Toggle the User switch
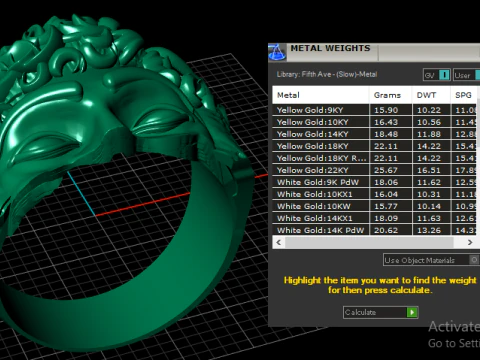This screenshot has width=480, height=360. coord(467,75)
